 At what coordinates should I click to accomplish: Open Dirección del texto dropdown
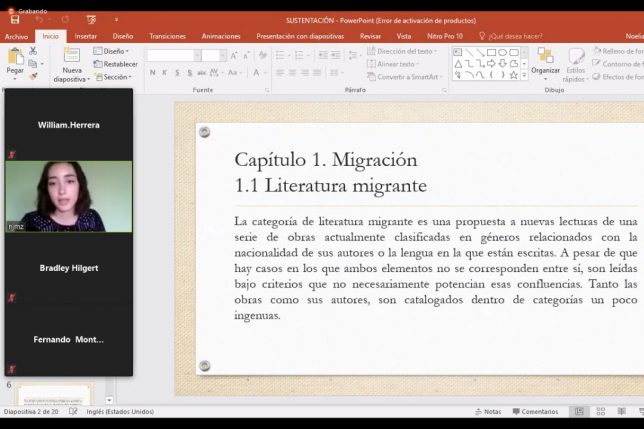point(402,51)
